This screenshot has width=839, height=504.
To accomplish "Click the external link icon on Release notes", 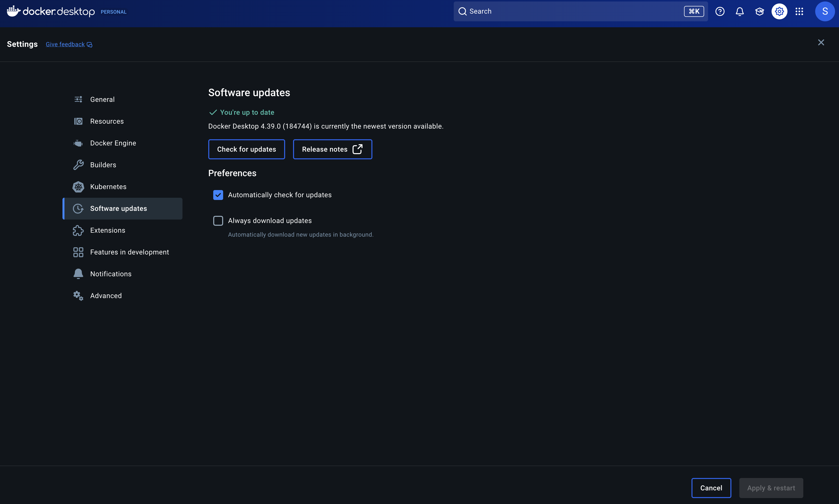I will (x=358, y=149).
